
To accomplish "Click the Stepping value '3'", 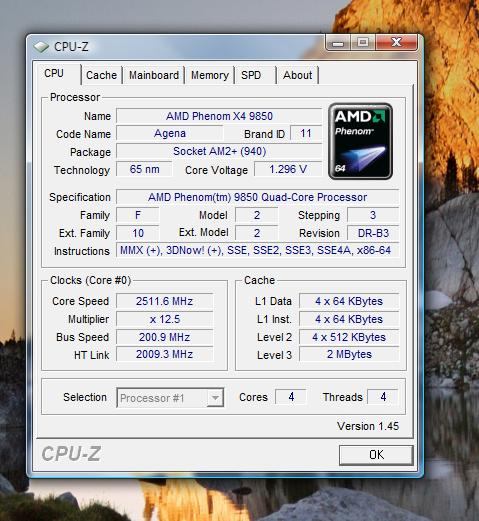I will [373, 215].
